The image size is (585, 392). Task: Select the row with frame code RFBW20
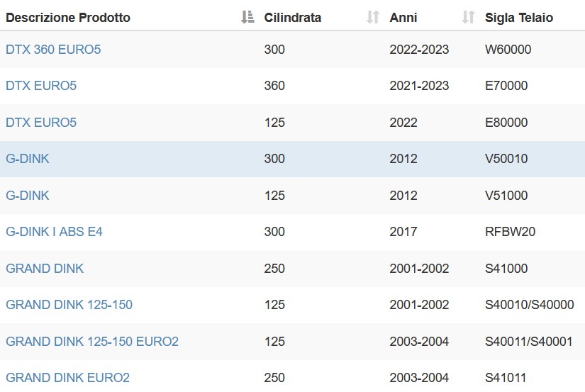pyautogui.click(x=292, y=232)
